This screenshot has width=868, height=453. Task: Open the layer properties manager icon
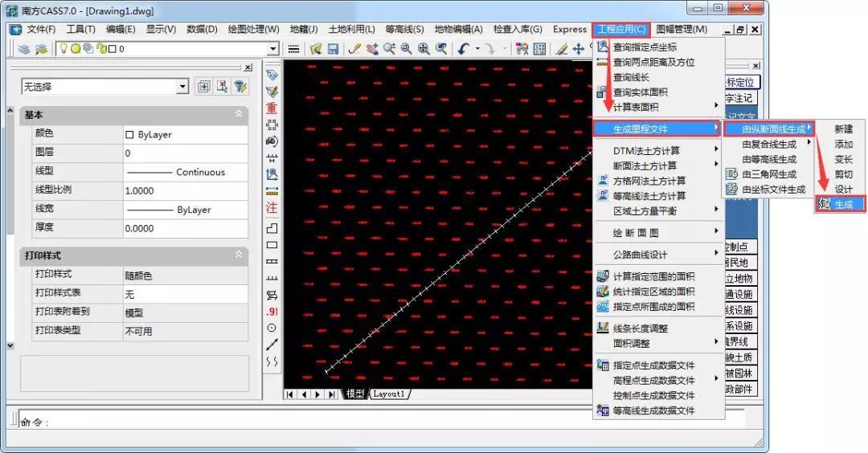24,49
